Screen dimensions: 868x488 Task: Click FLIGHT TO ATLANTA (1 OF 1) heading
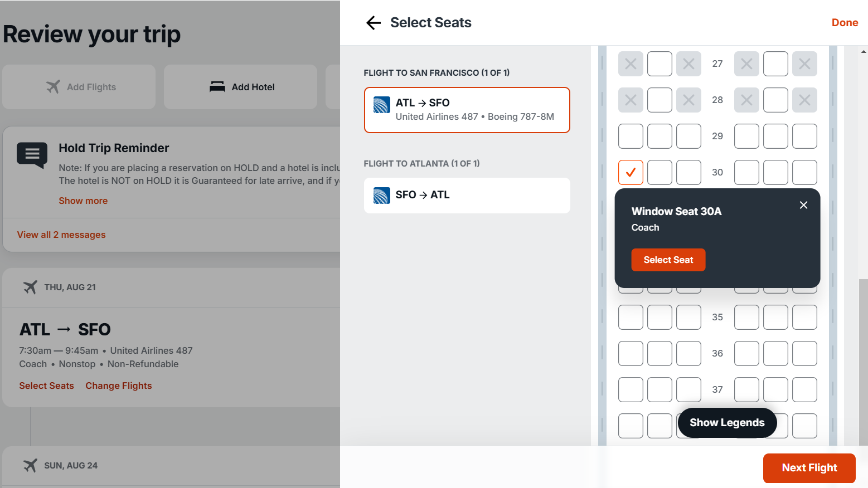(x=421, y=164)
